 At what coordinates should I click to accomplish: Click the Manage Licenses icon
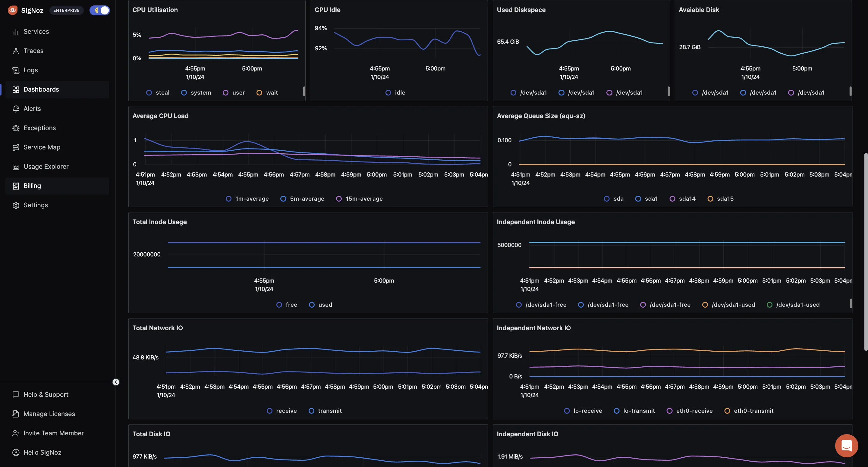pyautogui.click(x=15, y=414)
